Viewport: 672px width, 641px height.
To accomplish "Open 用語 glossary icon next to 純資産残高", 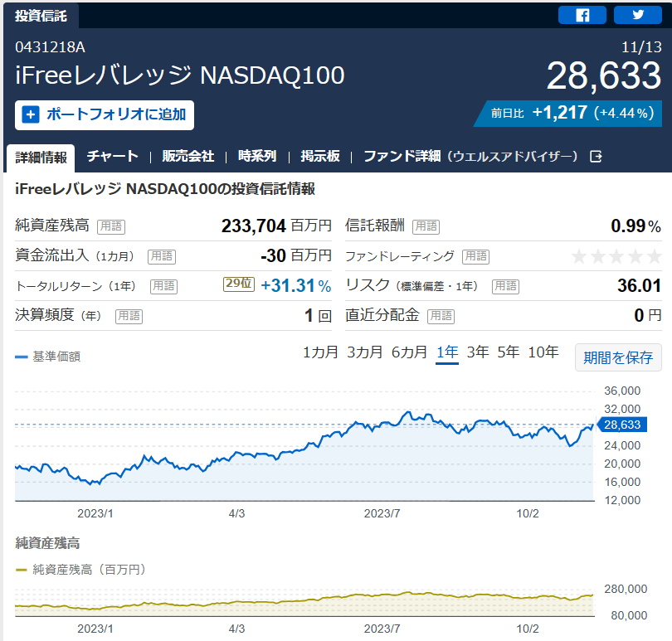I will point(111,226).
